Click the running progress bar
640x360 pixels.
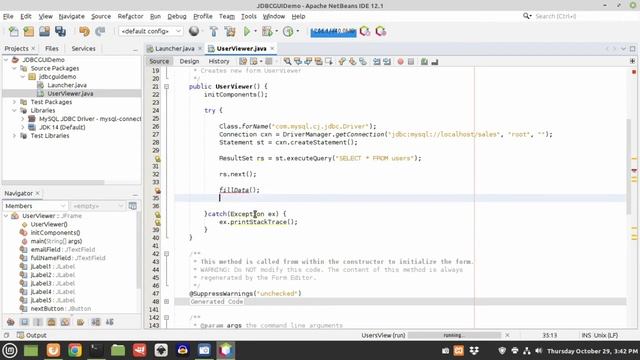tap(454, 335)
